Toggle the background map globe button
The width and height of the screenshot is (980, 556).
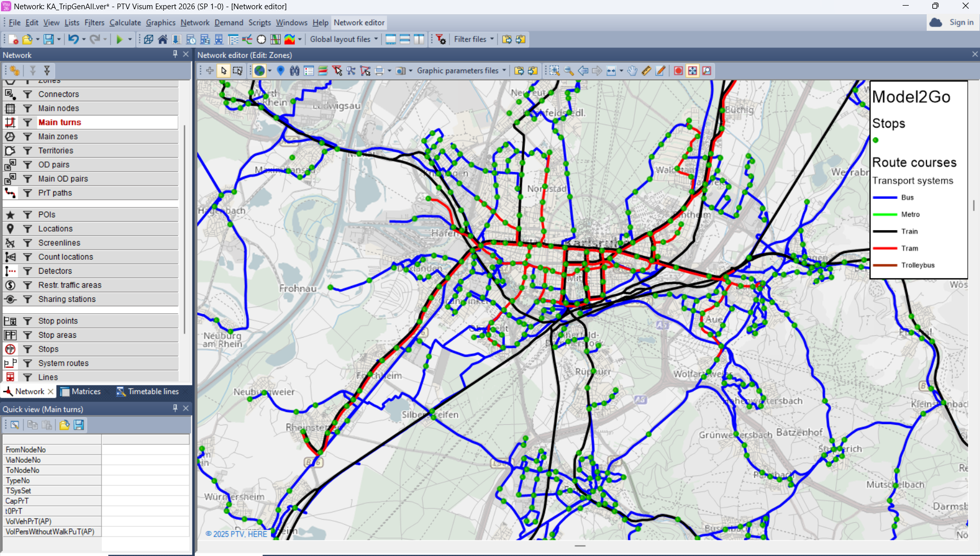(260, 71)
